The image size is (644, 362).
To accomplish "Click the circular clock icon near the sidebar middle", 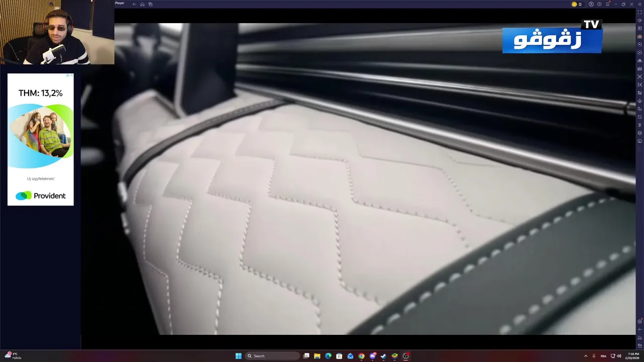I will click(639, 141).
